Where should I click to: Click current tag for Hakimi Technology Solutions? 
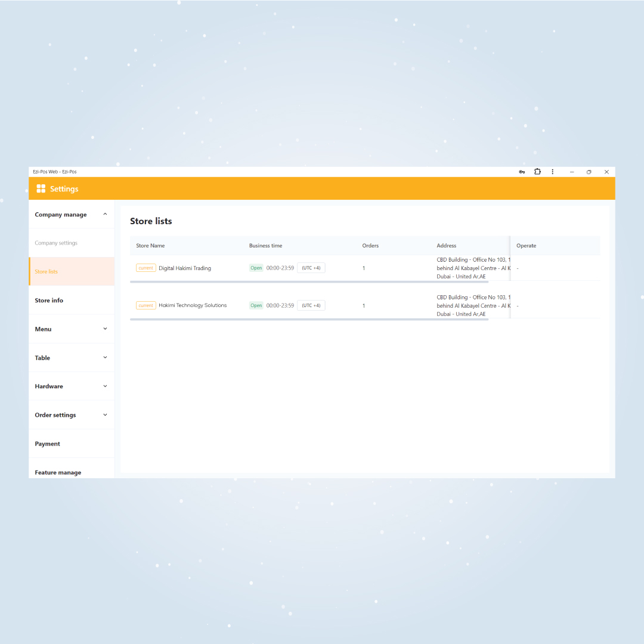pos(146,305)
